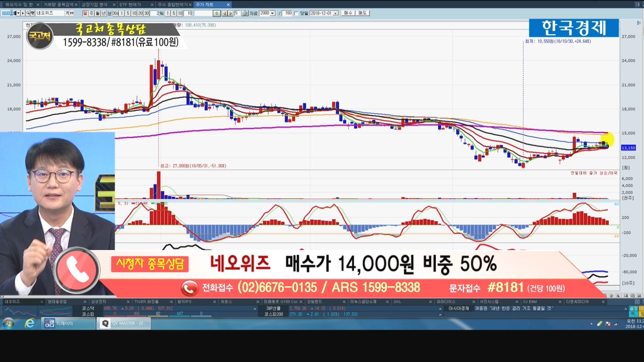
Task: Click the 매수 buy button
Action: point(348,13)
